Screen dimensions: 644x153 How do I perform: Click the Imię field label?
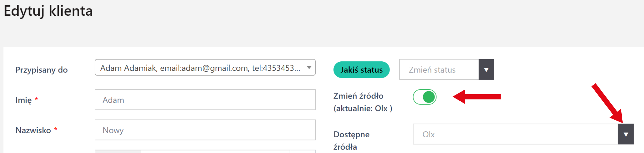click(x=24, y=100)
